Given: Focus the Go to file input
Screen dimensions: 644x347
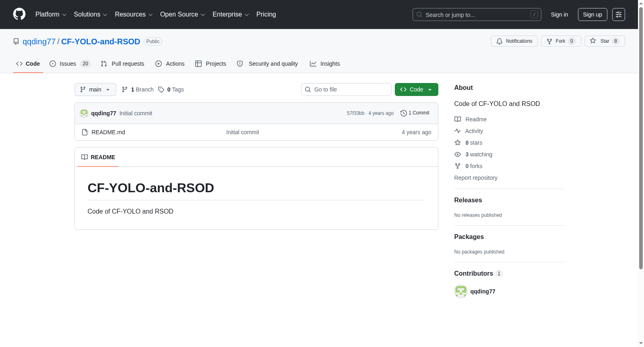Looking at the screenshot, I should (x=346, y=89).
